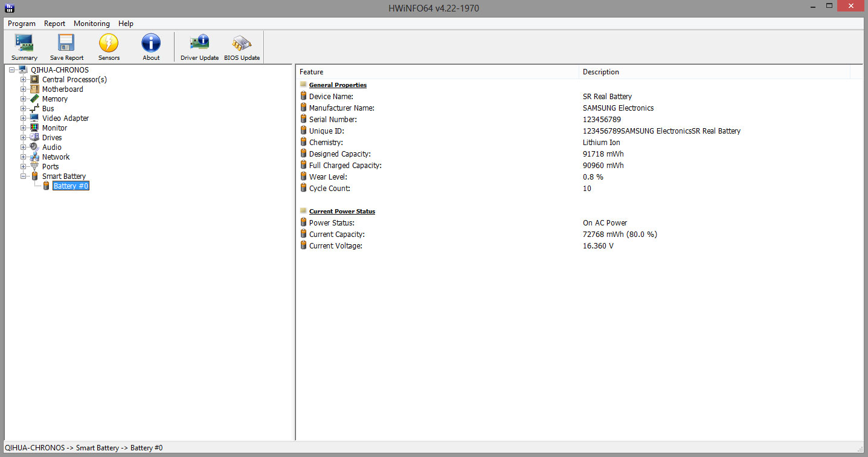Click the On AC Power value
The height and width of the screenshot is (457, 868).
click(x=605, y=223)
